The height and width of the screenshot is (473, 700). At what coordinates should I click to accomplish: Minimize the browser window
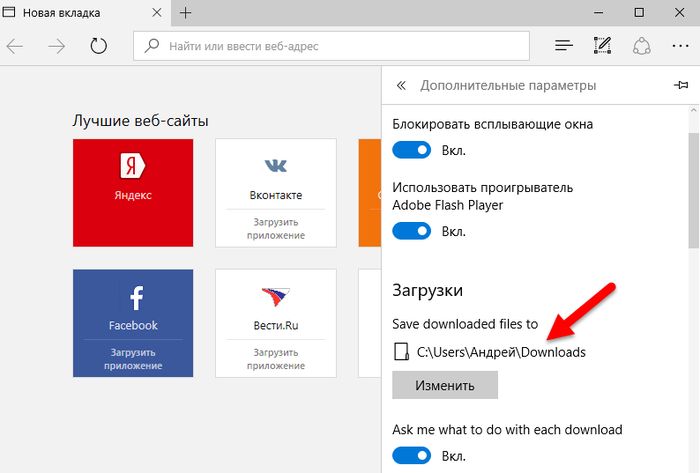(x=599, y=13)
